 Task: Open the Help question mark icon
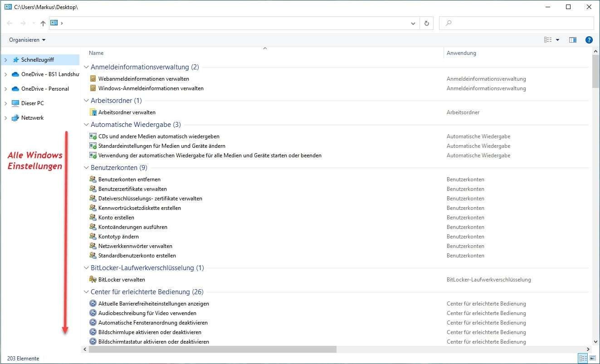tap(589, 39)
